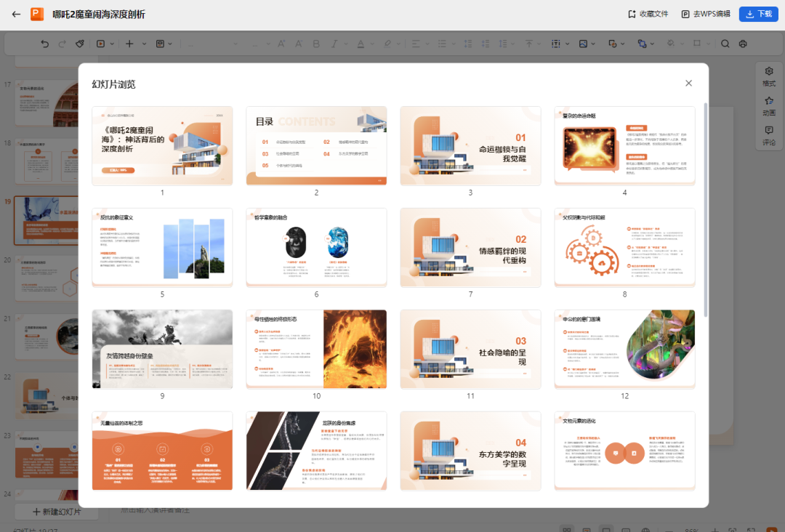Screen dimensions: 785x532
Task: Open the 动画 animation side panel
Action: point(769,106)
